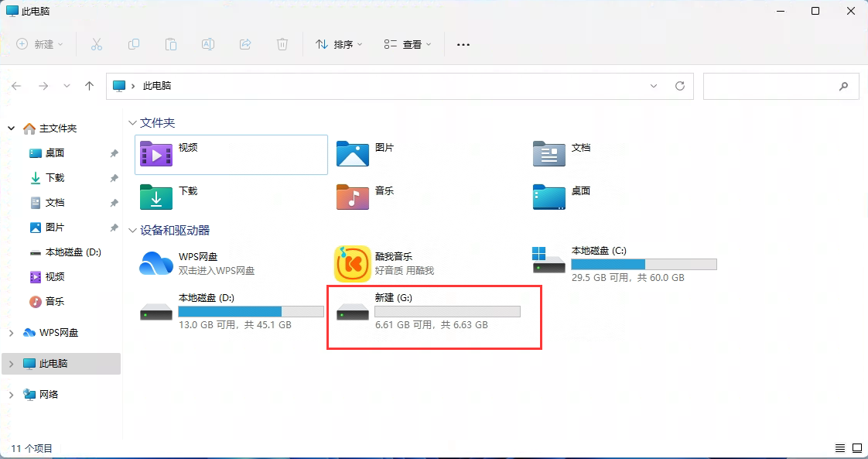868x459 pixels.
Task: Open the 排序 sort dropdown
Action: [338, 44]
